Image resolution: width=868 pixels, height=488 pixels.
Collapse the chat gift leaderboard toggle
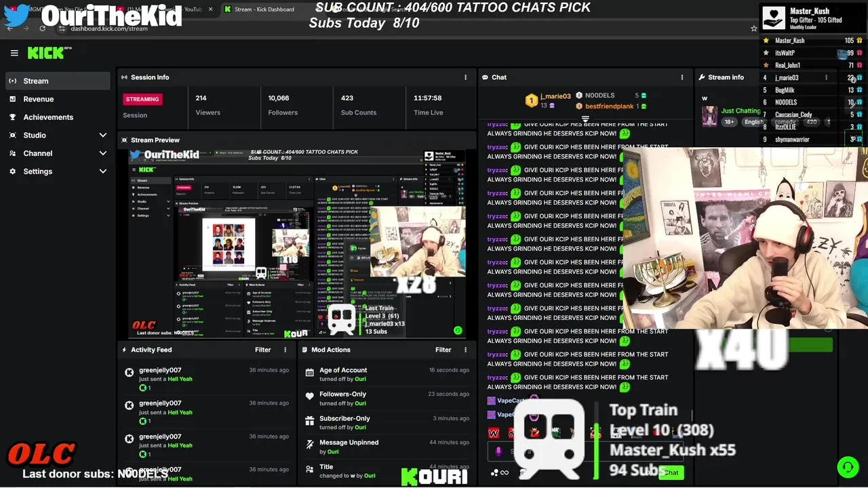pos(585,119)
